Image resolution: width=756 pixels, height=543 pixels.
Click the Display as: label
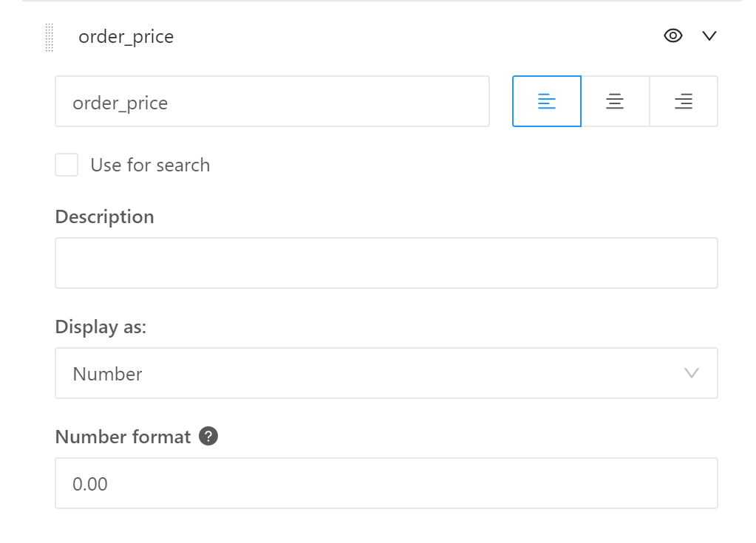tap(101, 327)
